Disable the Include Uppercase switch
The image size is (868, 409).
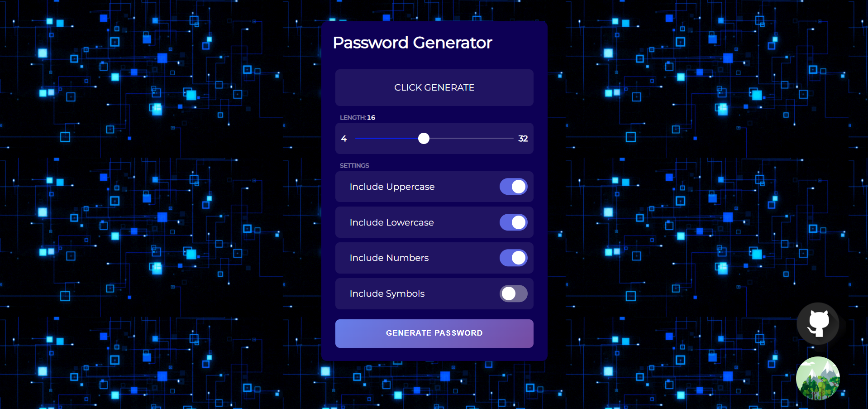point(513,187)
